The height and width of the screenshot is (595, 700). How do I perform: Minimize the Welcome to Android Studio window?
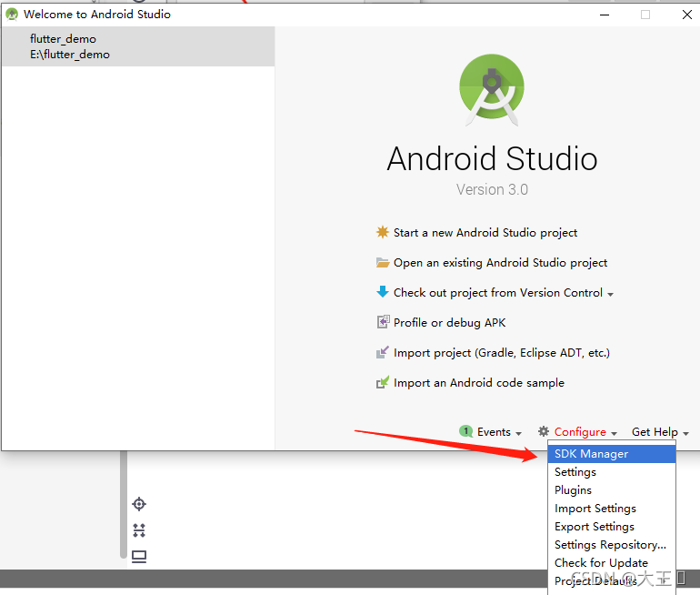(x=605, y=15)
